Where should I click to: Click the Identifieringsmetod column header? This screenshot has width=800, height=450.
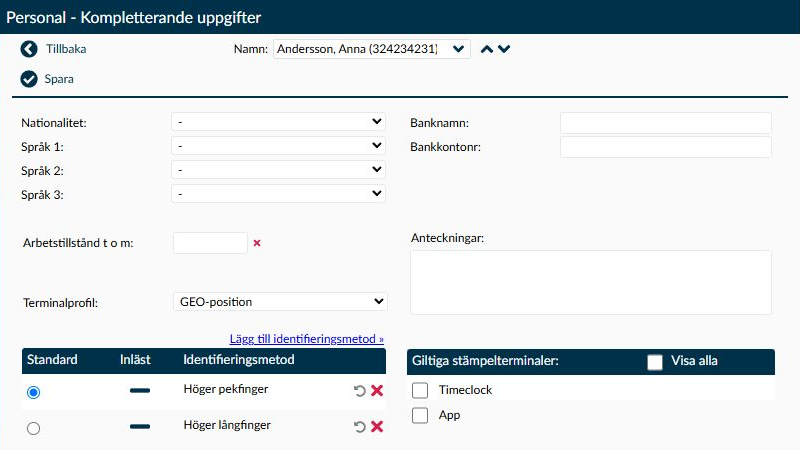[239, 360]
